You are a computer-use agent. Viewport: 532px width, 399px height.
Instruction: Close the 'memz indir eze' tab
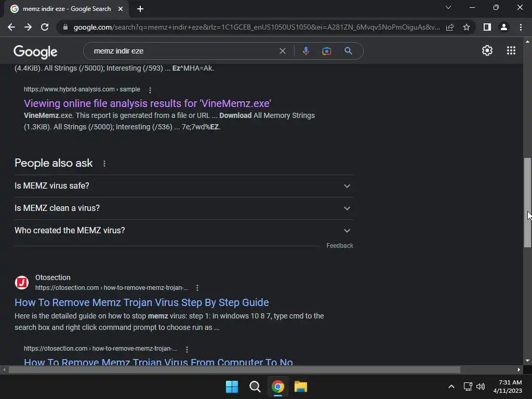coord(121,9)
